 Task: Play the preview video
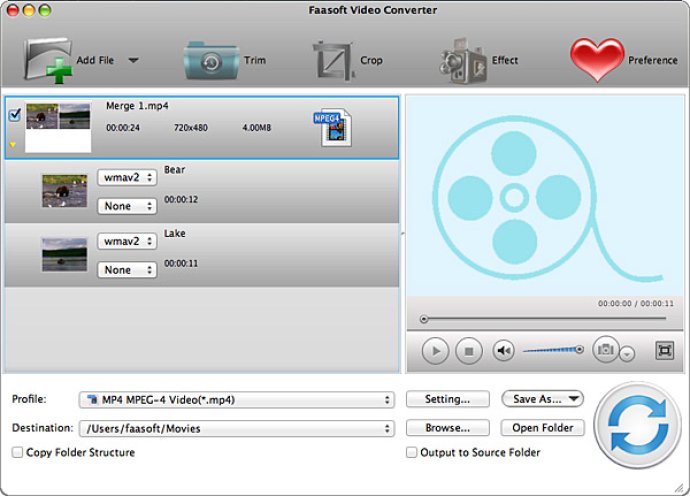coord(435,351)
